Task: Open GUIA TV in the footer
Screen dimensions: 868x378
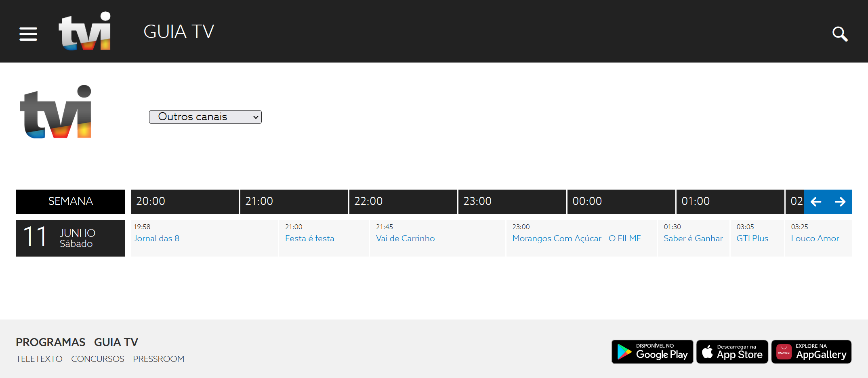Action: (116, 342)
